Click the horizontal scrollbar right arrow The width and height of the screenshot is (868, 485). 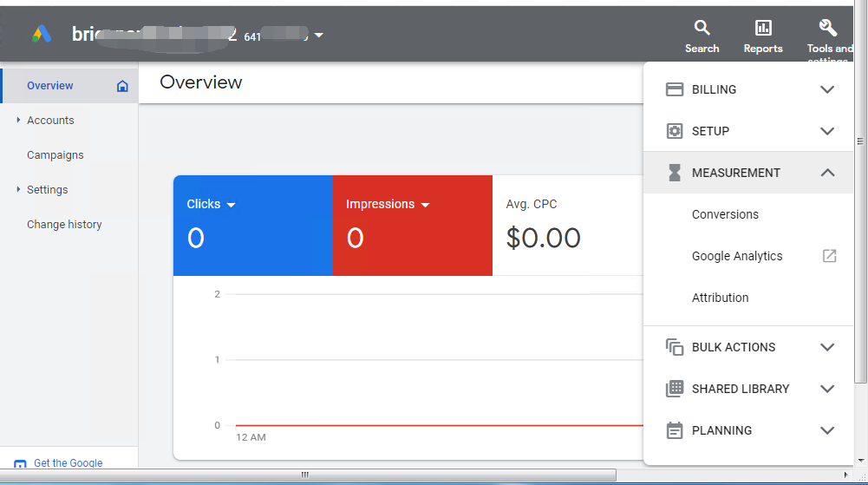pyautogui.click(x=845, y=475)
